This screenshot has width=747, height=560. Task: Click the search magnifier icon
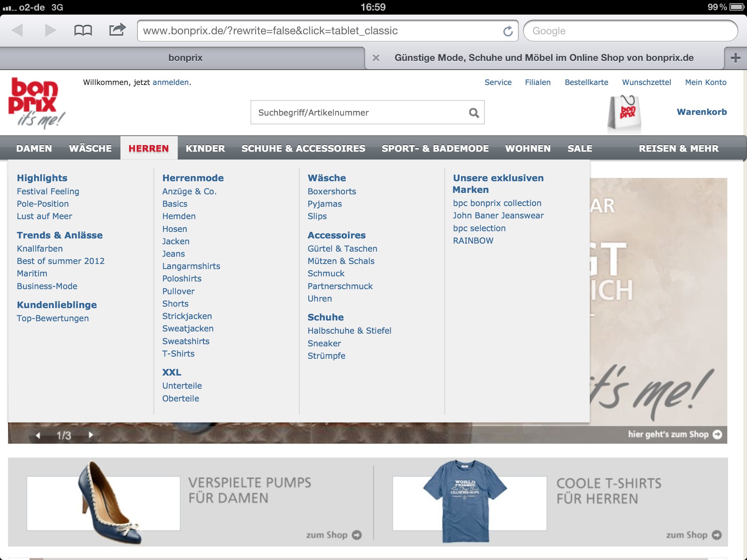(474, 113)
